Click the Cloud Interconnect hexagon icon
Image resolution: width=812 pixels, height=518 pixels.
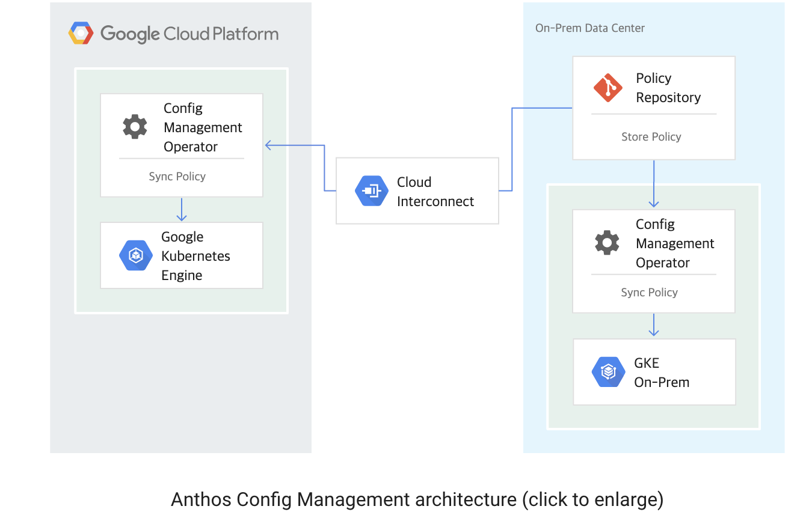tap(371, 191)
